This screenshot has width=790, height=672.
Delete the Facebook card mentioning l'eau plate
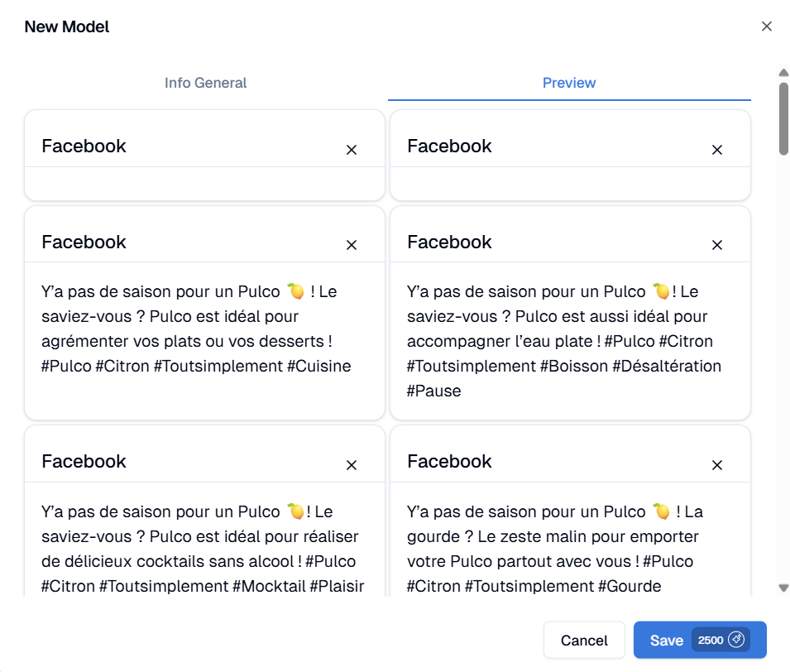tap(717, 245)
